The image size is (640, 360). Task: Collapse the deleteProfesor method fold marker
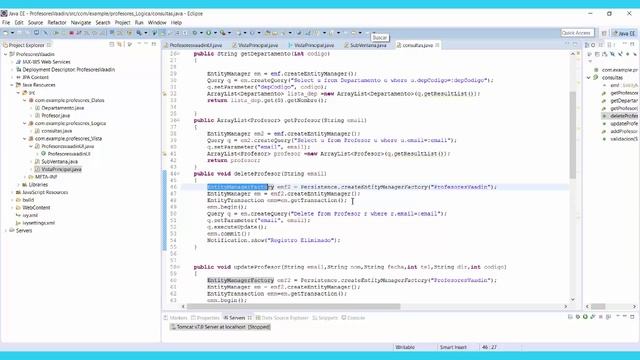[178, 173]
